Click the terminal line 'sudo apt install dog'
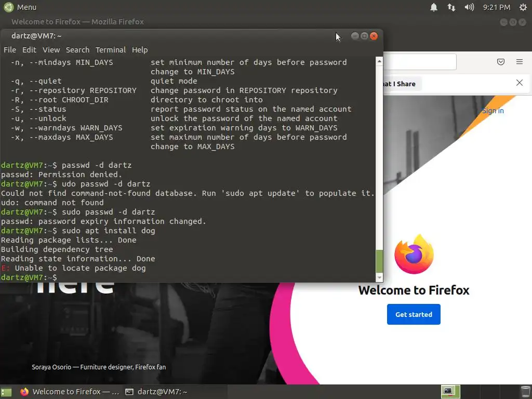The image size is (532, 399). point(108,231)
